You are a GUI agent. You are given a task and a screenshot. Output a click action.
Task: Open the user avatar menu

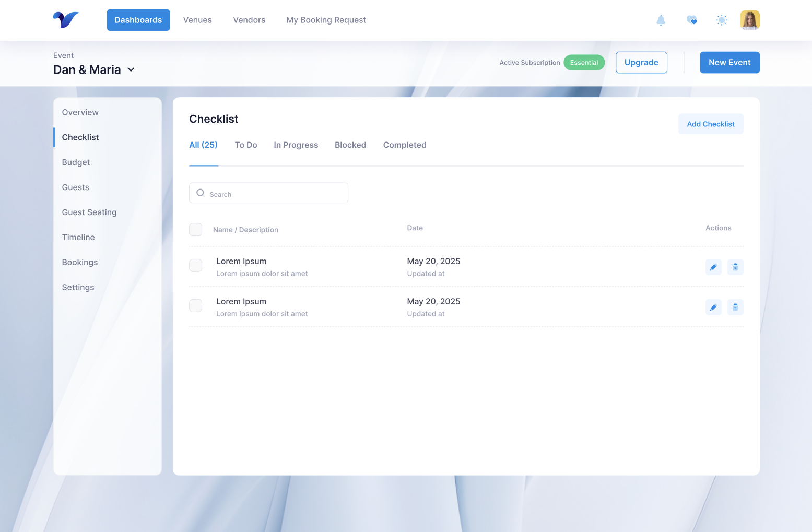750,20
